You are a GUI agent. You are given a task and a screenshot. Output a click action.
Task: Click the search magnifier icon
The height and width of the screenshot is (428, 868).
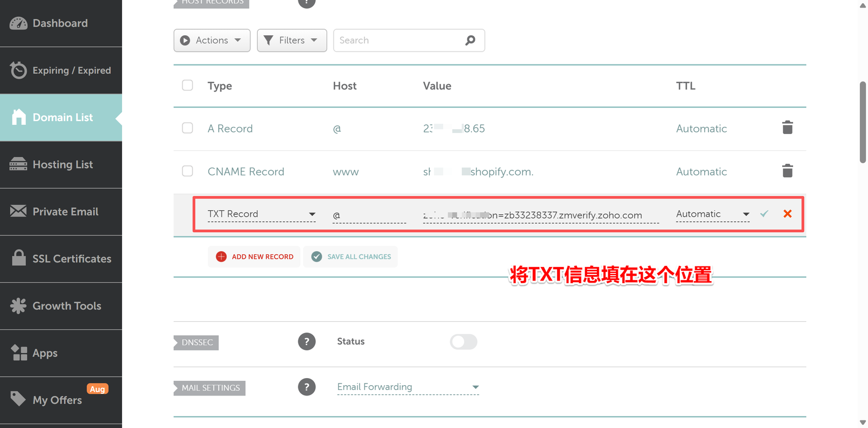(x=470, y=40)
